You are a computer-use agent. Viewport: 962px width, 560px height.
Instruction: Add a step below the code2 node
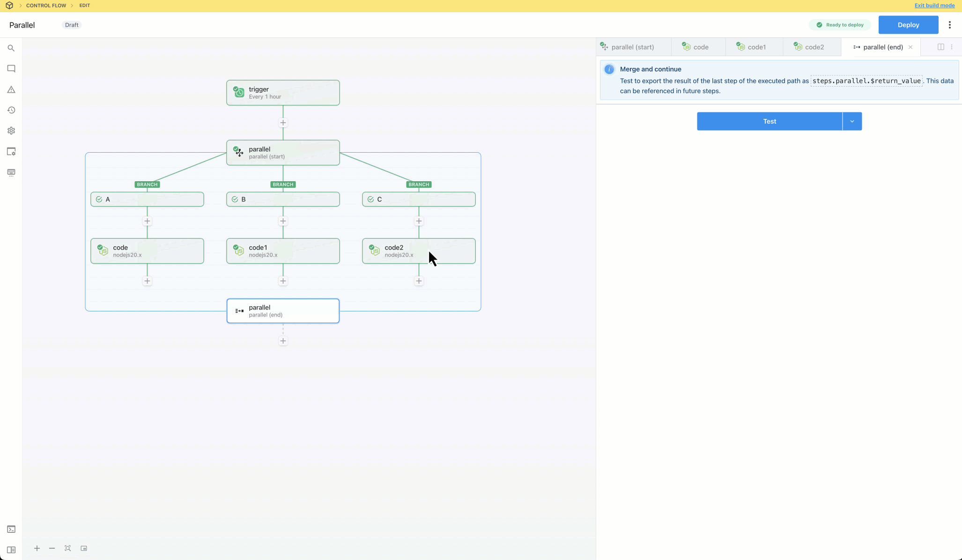point(419,281)
